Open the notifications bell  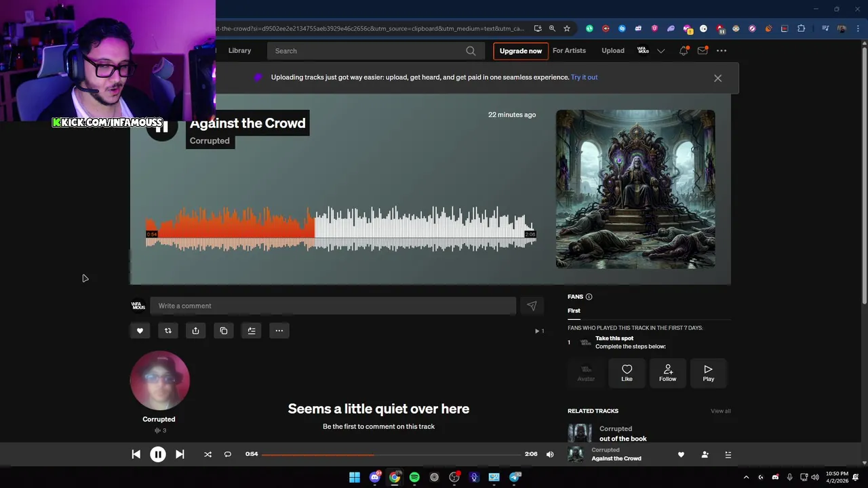(x=684, y=51)
